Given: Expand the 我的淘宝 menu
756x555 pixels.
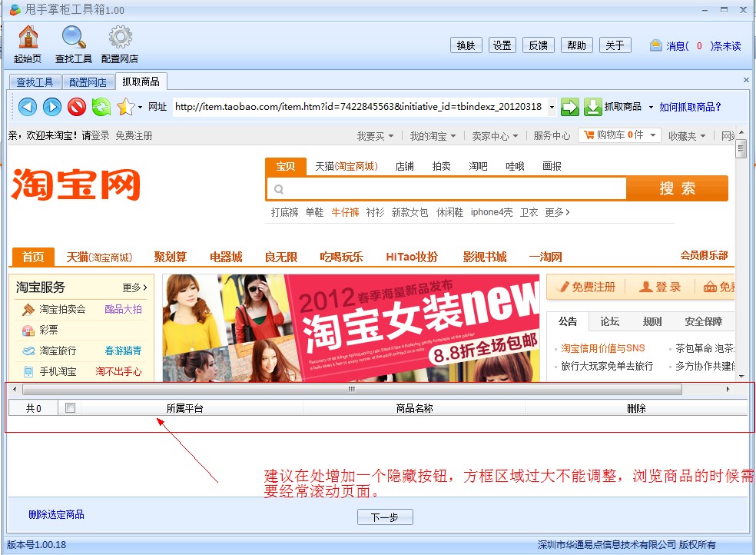Looking at the screenshot, I should (x=433, y=136).
